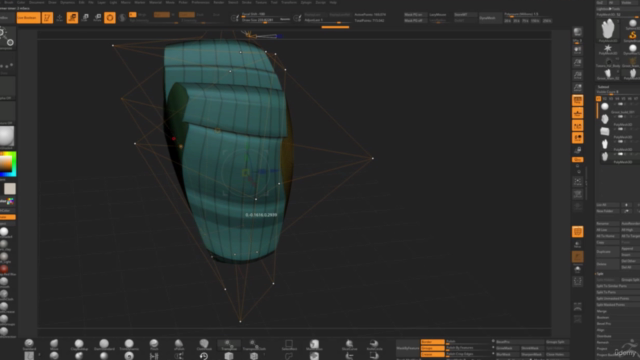Screen dimensions: 640x360
Task: Toggle the Live Boolean button
Action: point(28,18)
